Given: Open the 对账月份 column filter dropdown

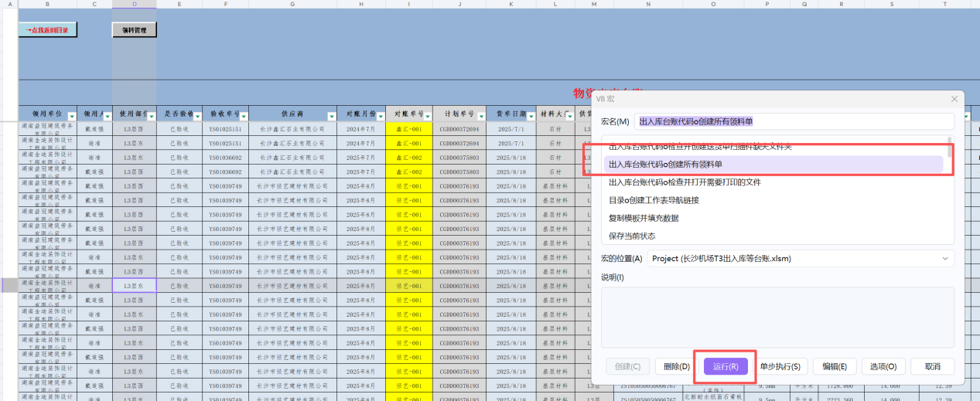Looking at the screenshot, I should point(379,116).
